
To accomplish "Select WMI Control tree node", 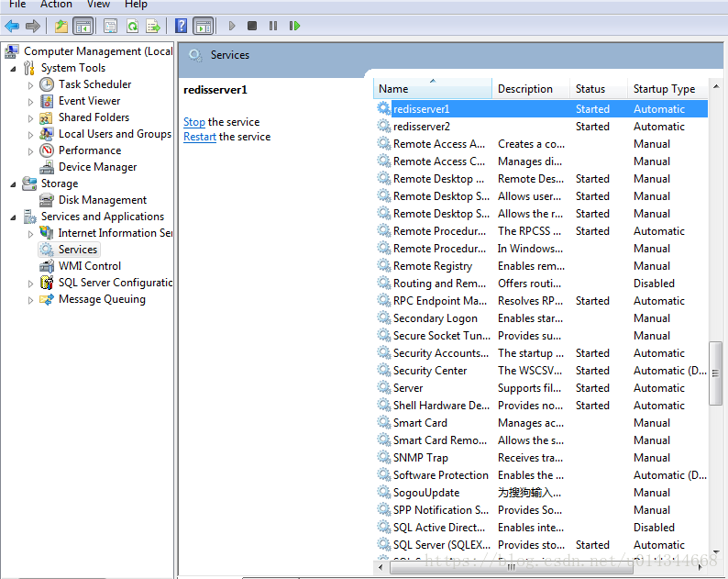I will point(90,266).
